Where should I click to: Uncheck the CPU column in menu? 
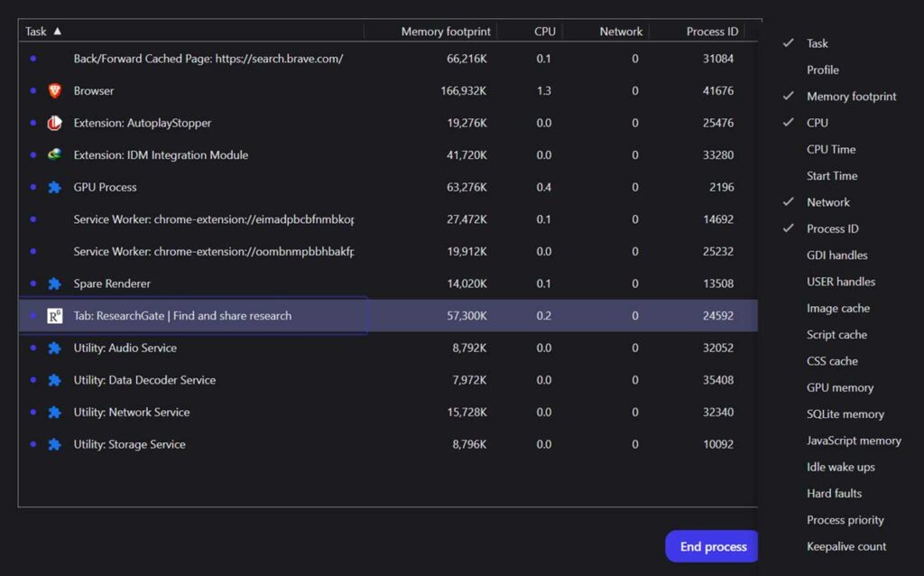pos(817,123)
